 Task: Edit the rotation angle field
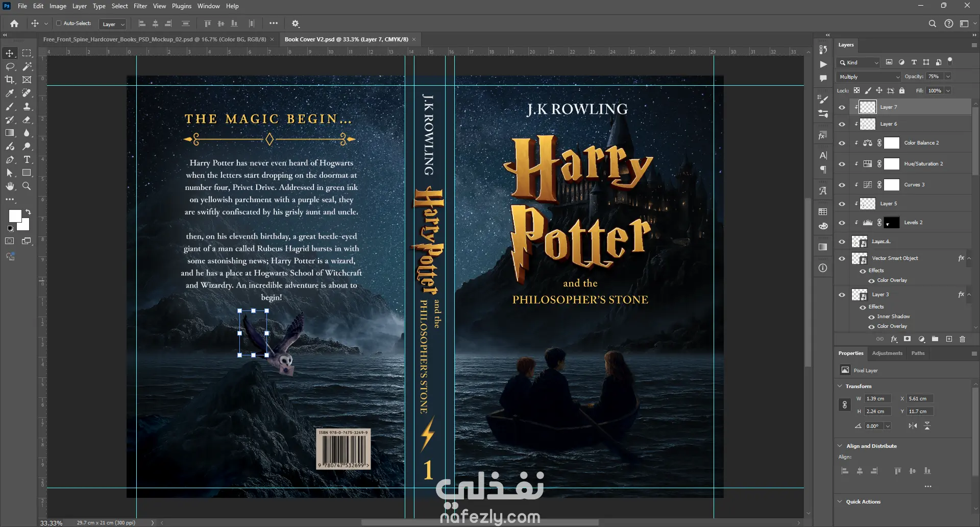(x=874, y=426)
